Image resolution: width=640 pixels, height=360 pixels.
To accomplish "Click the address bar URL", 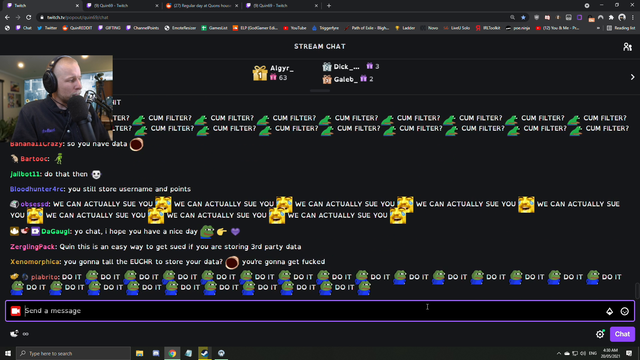I will [78, 18].
